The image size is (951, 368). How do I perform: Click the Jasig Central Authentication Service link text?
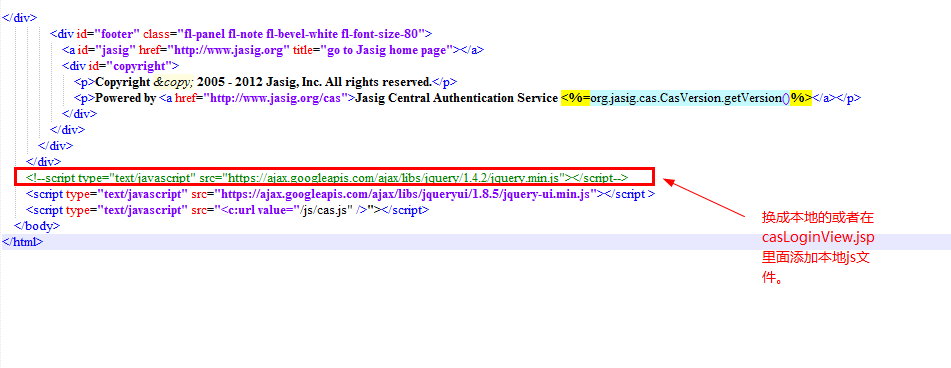(457, 98)
